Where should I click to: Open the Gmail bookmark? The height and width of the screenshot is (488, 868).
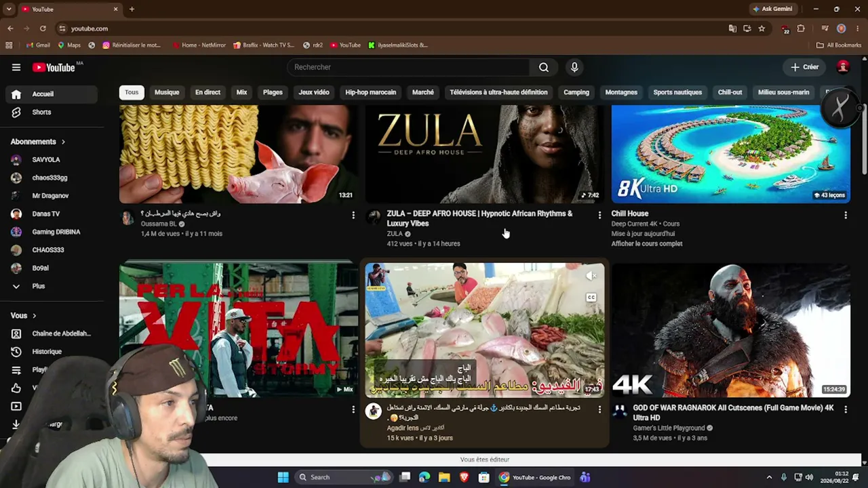tap(38, 45)
